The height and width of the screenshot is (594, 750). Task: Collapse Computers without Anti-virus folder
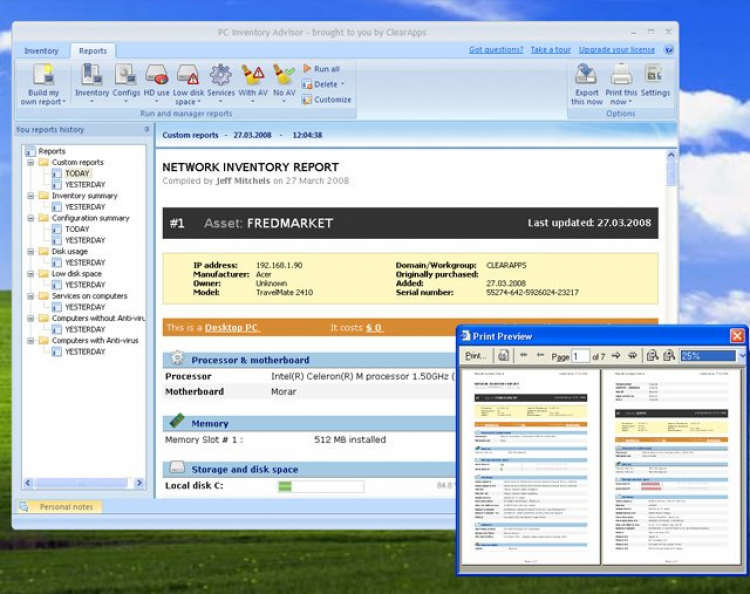tap(31, 319)
